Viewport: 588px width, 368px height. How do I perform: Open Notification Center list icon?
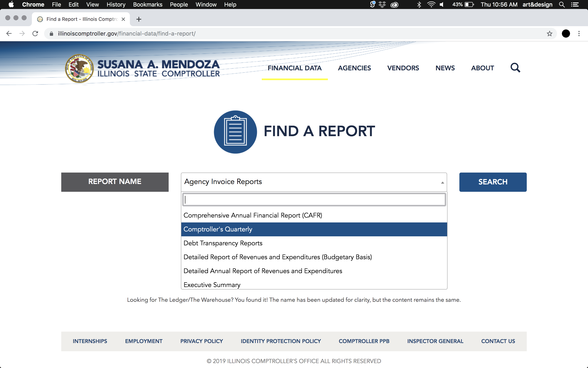[x=575, y=4]
